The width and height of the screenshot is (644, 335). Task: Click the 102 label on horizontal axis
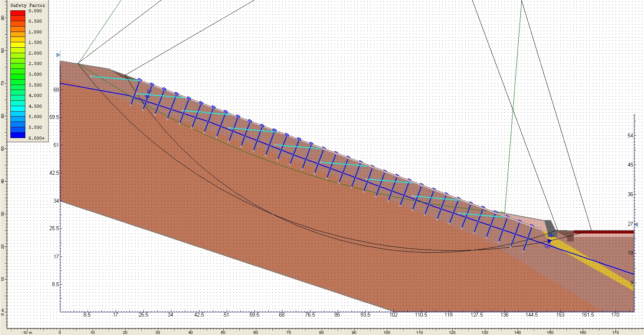click(x=393, y=315)
